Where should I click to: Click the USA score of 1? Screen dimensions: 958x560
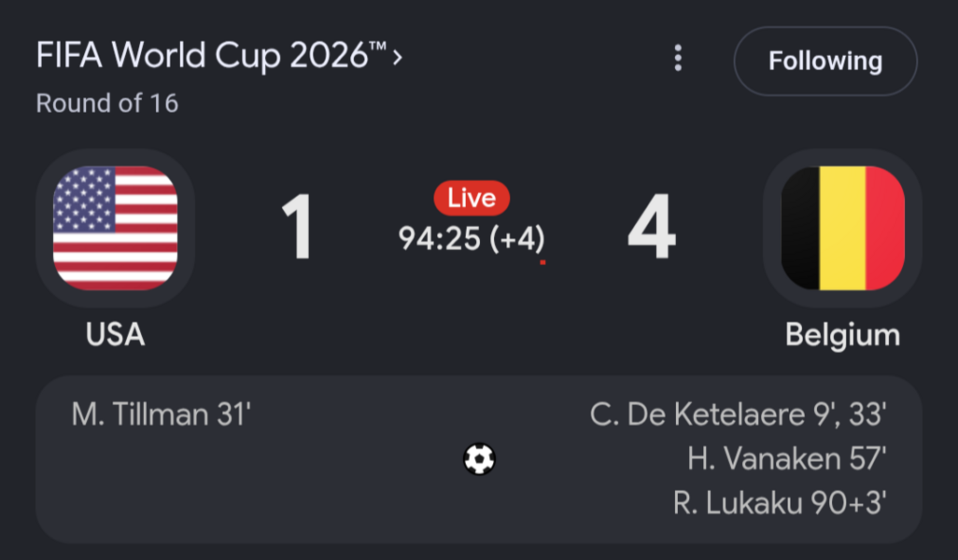[x=298, y=227]
